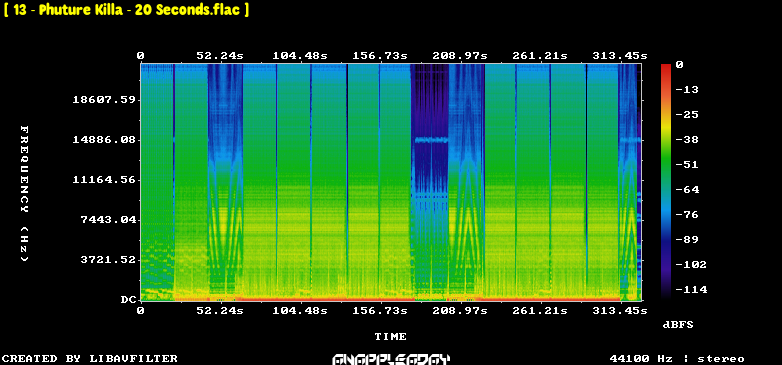Click the red top of the dBFS color scale
The height and width of the screenshot is (365, 782).
pos(666,66)
